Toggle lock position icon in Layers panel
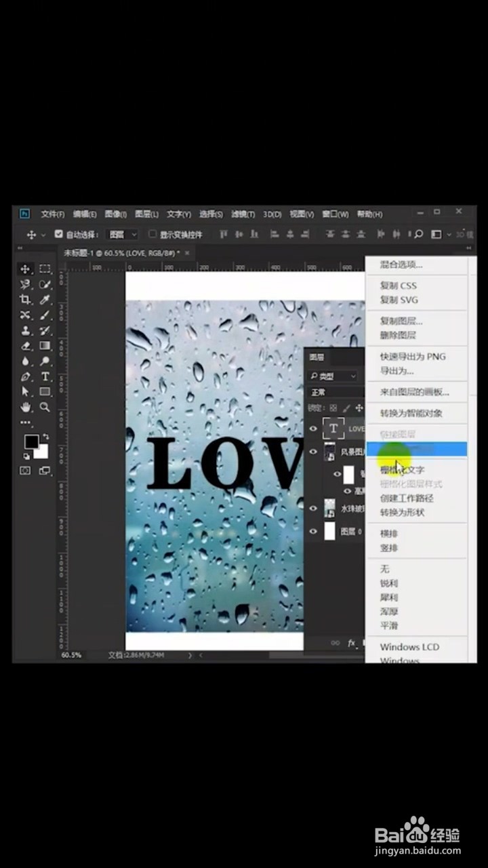 point(359,408)
